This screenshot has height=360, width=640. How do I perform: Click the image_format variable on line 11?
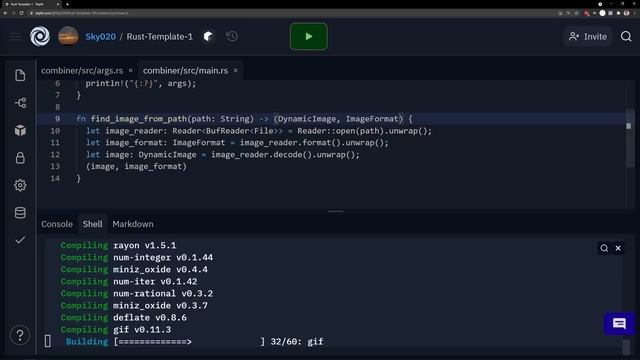(134, 143)
